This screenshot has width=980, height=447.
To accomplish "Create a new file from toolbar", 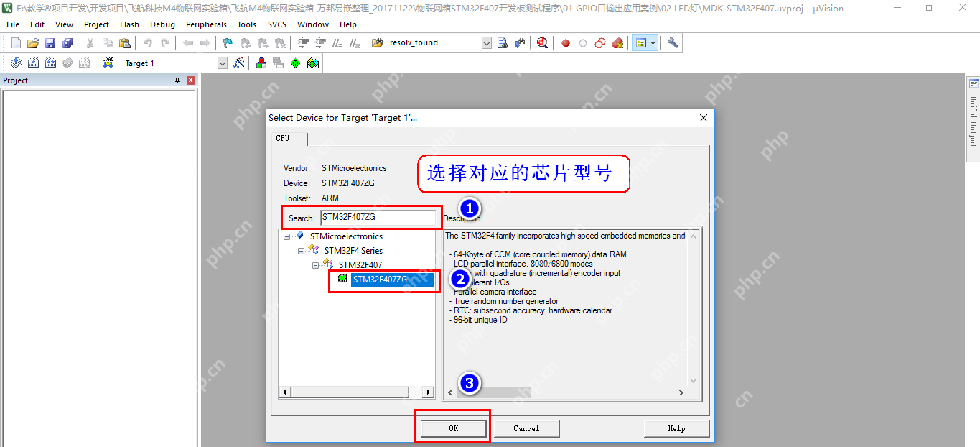I will (x=16, y=43).
